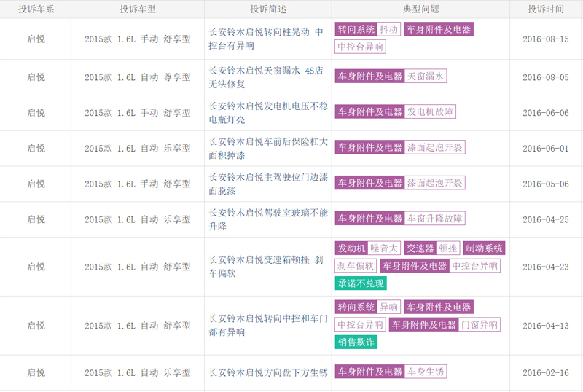This screenshot has height=392, width=583.
Task: Click the 车窗升降故障 issue tag
Action: click(434, 219)
